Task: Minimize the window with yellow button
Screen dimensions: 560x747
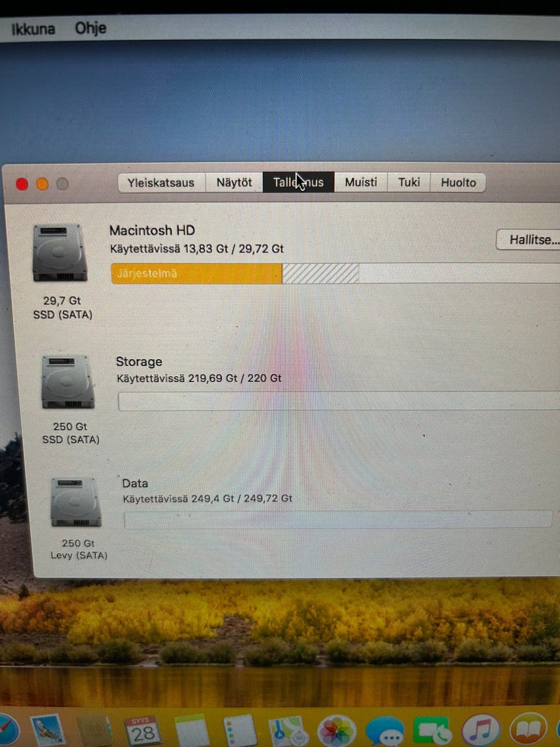Action: pyautogui.click(x=42, y=184)
